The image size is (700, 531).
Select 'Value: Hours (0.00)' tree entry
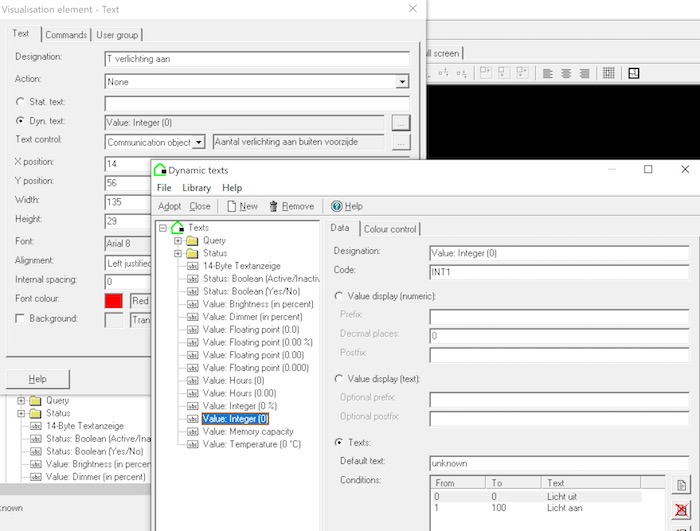click(239, 393)
